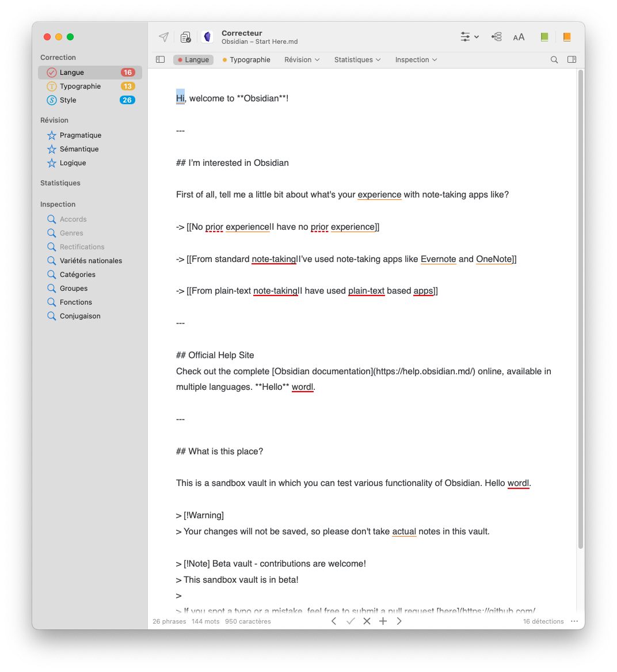
Task: Open the settings sliders dropdown
Action: tap(470, 37)
